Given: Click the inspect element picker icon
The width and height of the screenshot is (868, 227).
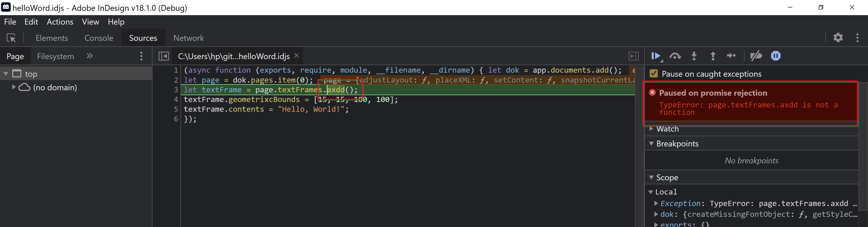Looking at the screenshot, I should click(x=11, y=38).
